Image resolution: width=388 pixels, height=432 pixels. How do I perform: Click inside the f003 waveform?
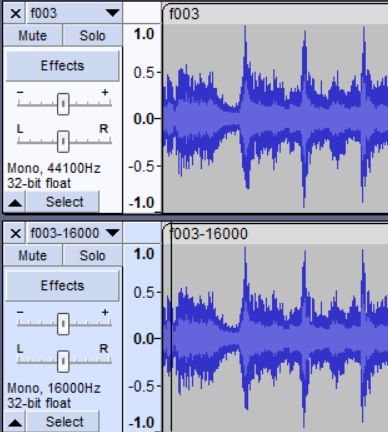coord(275,118)
